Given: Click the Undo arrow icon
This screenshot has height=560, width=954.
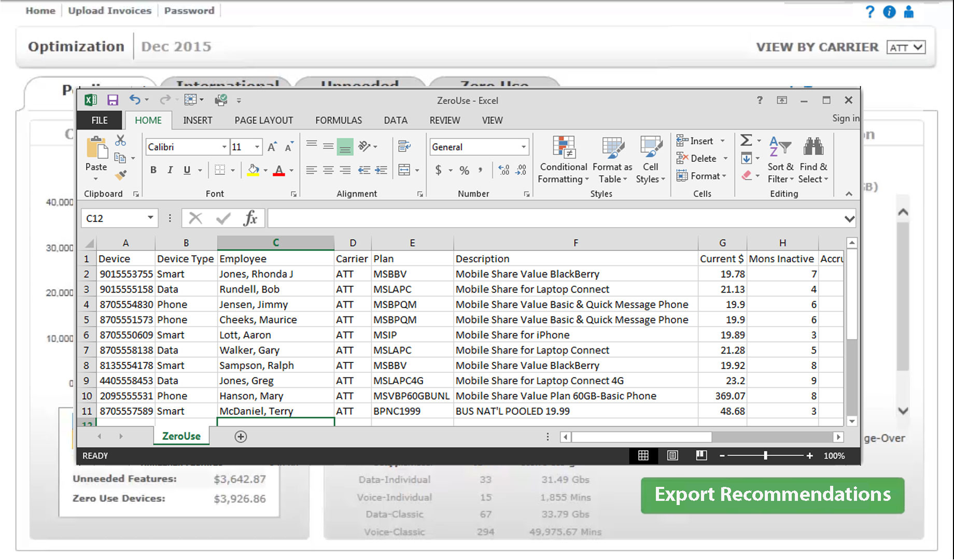Looking at the screenshot, I should 135,100.
